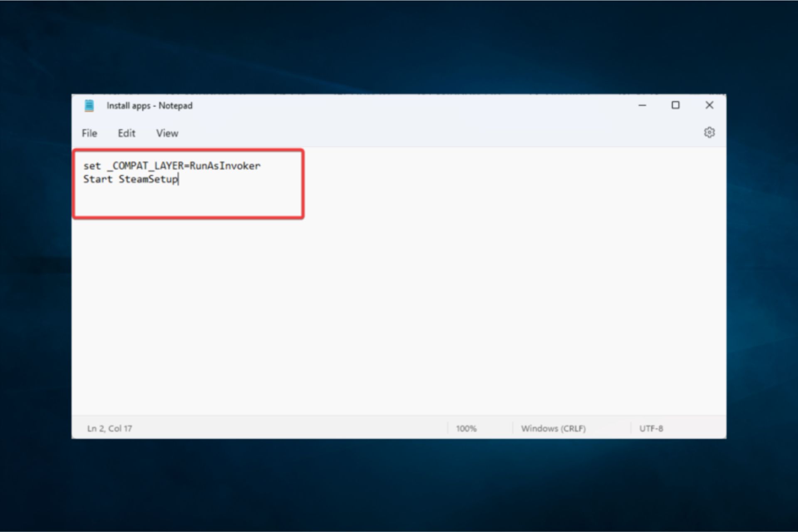Click the 'Ln 2, Col 17' status entry
Screen dimensions: 798x532
click(109, 428)
